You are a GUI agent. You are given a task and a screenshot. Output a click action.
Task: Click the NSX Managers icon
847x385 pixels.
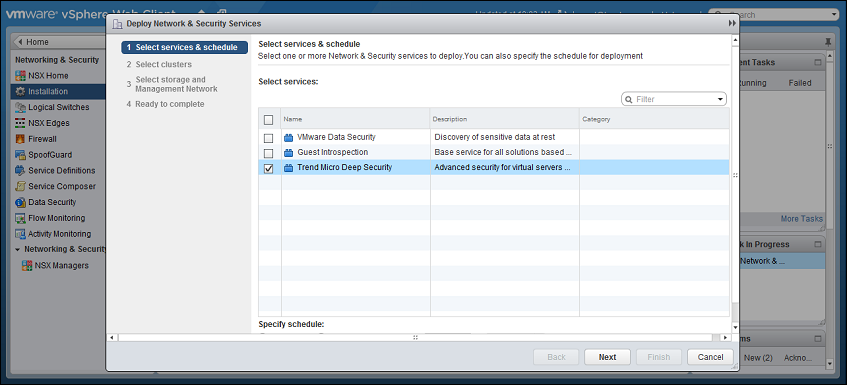27,266
